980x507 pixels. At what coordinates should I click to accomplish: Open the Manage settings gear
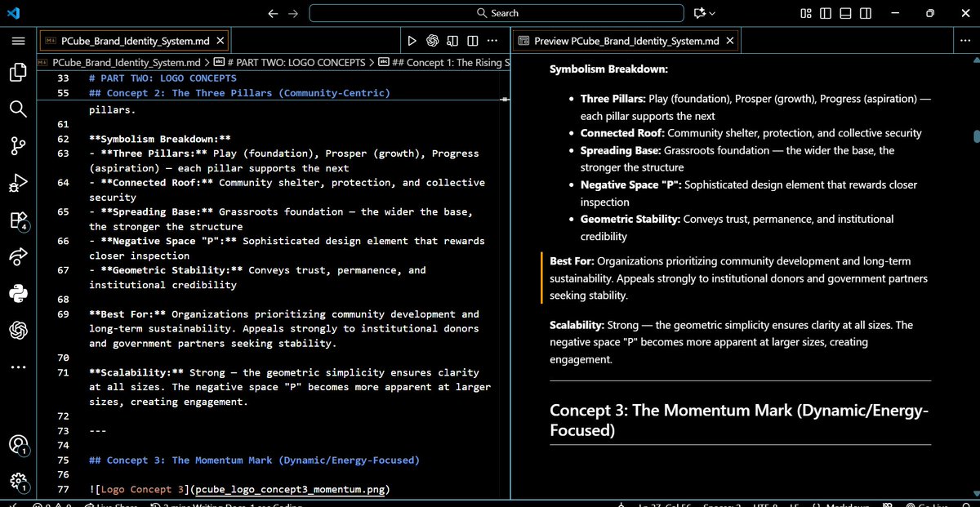click(18, 482)
